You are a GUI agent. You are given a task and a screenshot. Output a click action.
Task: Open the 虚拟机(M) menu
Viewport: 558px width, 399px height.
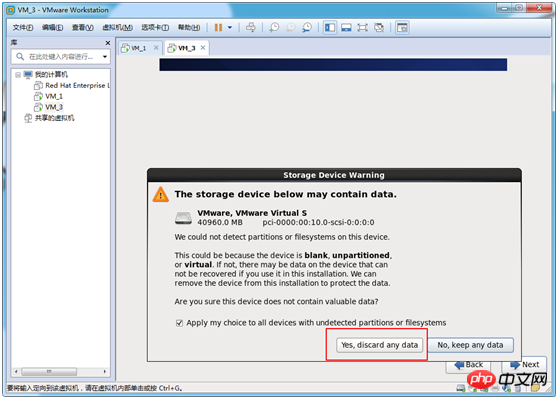pyautogui.click(x=117, y=27)
